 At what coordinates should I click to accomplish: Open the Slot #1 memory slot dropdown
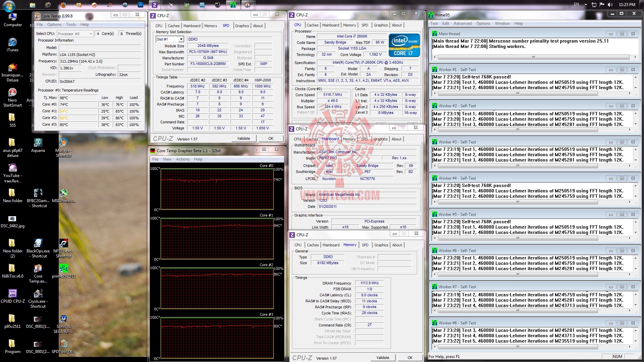pos(181,40)
